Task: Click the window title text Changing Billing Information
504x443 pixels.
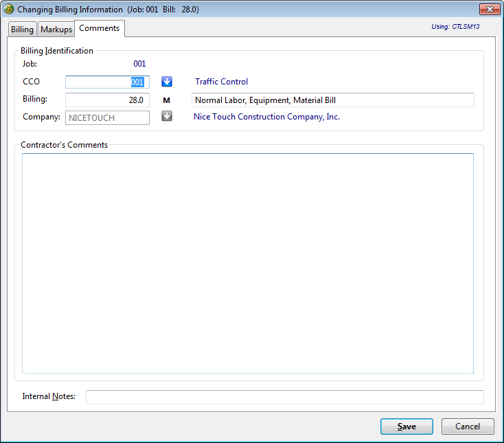Action: [x=70, y=10]
